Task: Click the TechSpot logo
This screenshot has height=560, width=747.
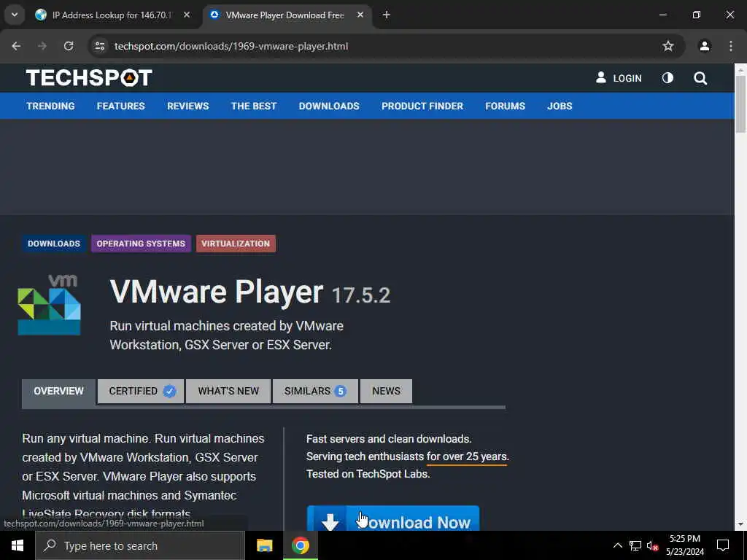Action: (89, 77)
